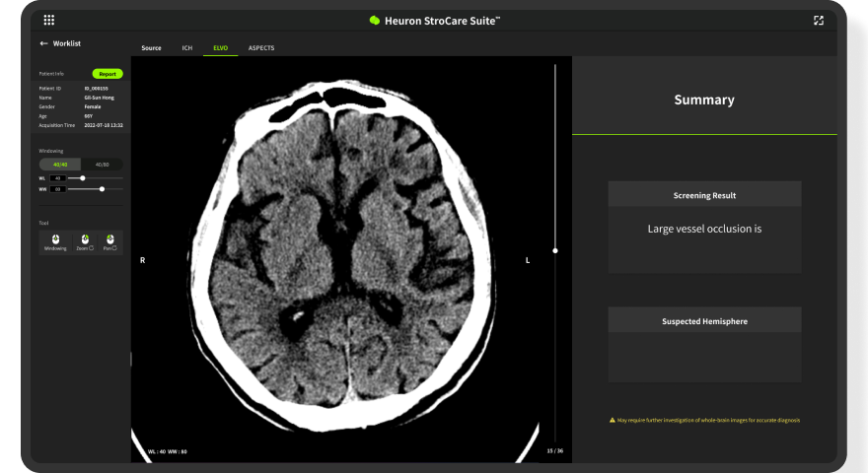Click the 'May require further investigation' warning text
This screenshot has height=473, width=868.
click(708, 420)
